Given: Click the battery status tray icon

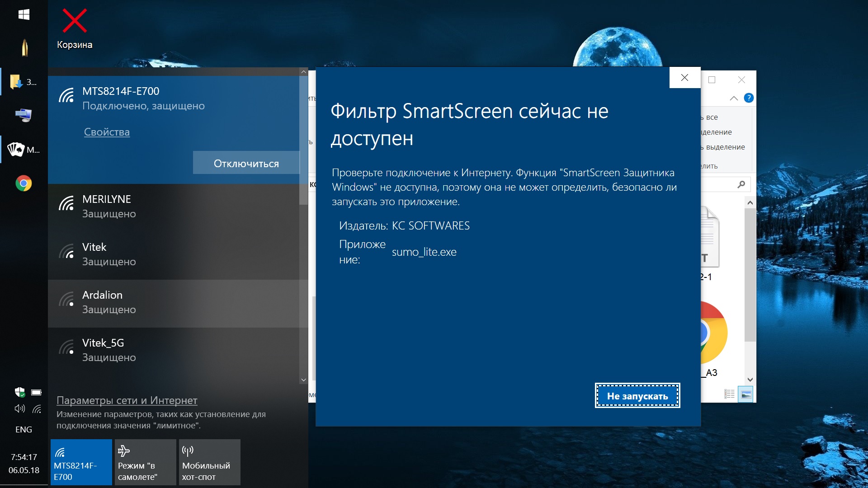Looking at the screenshot, I should click(36, 392).
